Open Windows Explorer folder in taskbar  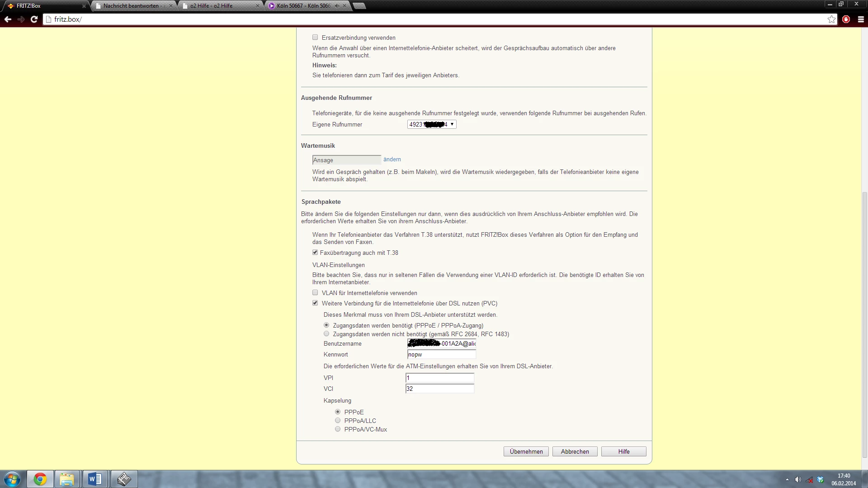click(67, 479)
